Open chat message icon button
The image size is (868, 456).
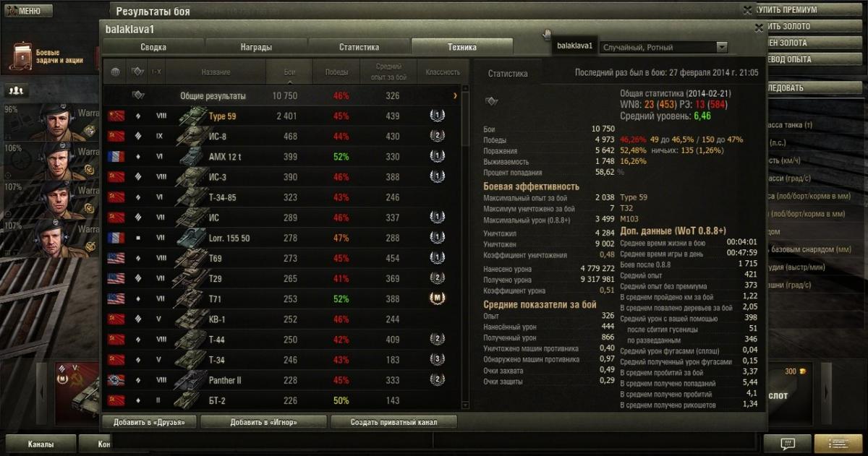tap(788, 443)
